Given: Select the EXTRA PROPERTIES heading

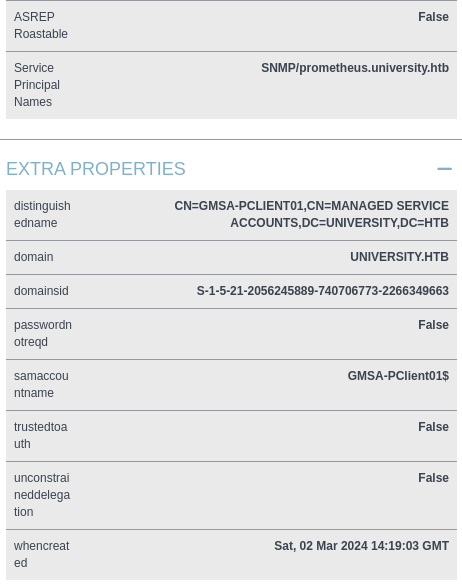Looking at the screenshot, I should click(96, 169).
